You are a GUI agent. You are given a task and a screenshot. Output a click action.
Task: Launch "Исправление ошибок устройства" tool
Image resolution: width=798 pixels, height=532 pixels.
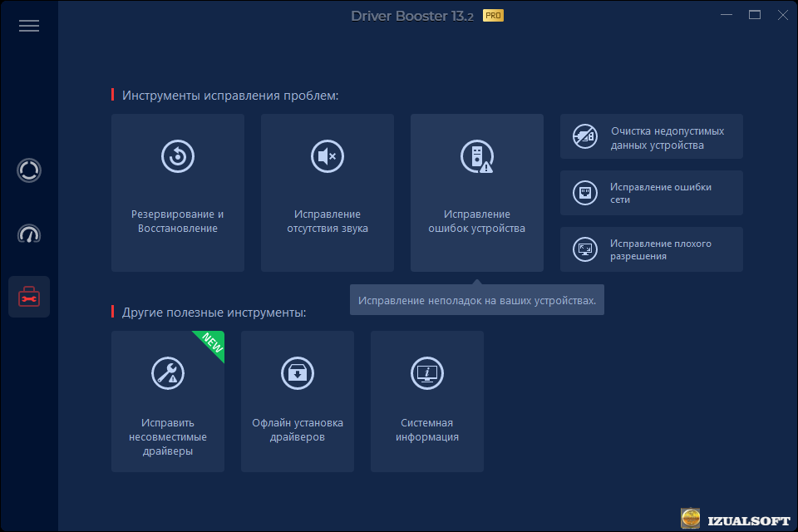coord(477,220)
